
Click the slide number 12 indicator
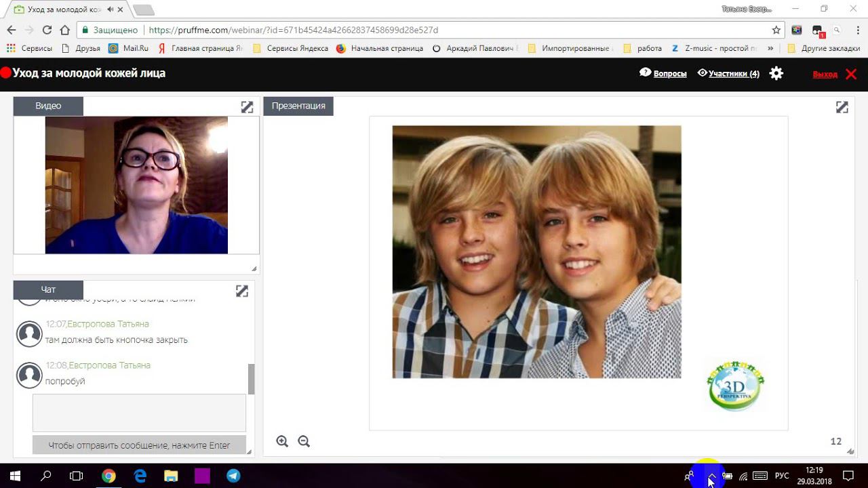836,441
